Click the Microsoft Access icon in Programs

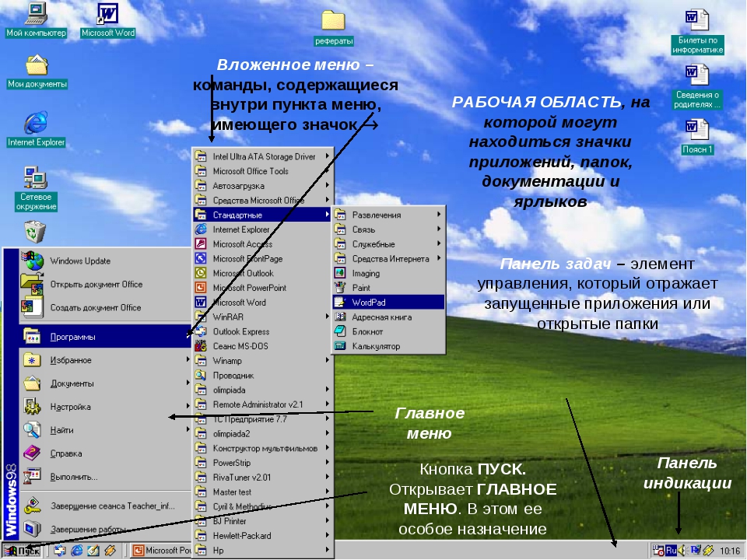tap(201, 243)
